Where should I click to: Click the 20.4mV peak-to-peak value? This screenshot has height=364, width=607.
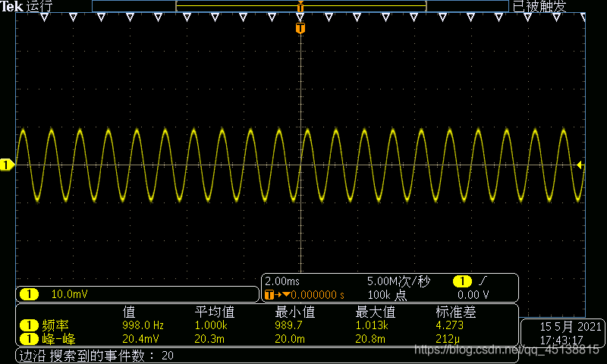pos(140,339)
